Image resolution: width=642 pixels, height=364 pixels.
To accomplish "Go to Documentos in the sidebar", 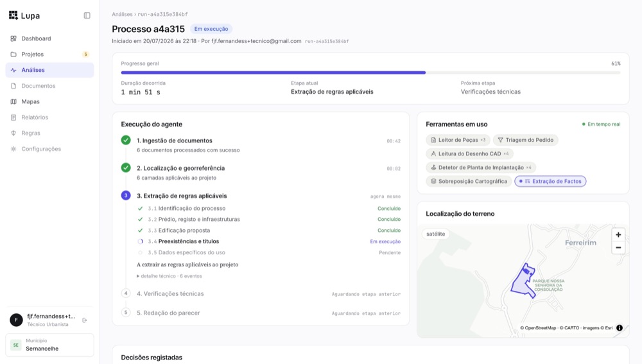I will (x=49, y=86).
